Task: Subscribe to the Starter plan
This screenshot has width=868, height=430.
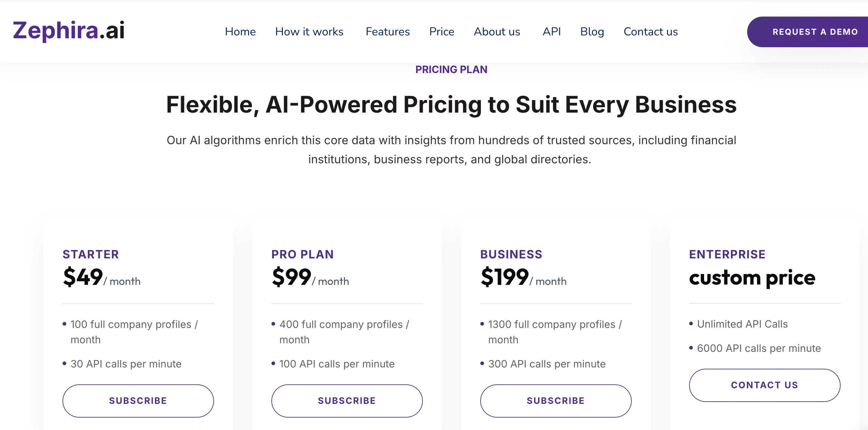Action: tap(138, 401)
